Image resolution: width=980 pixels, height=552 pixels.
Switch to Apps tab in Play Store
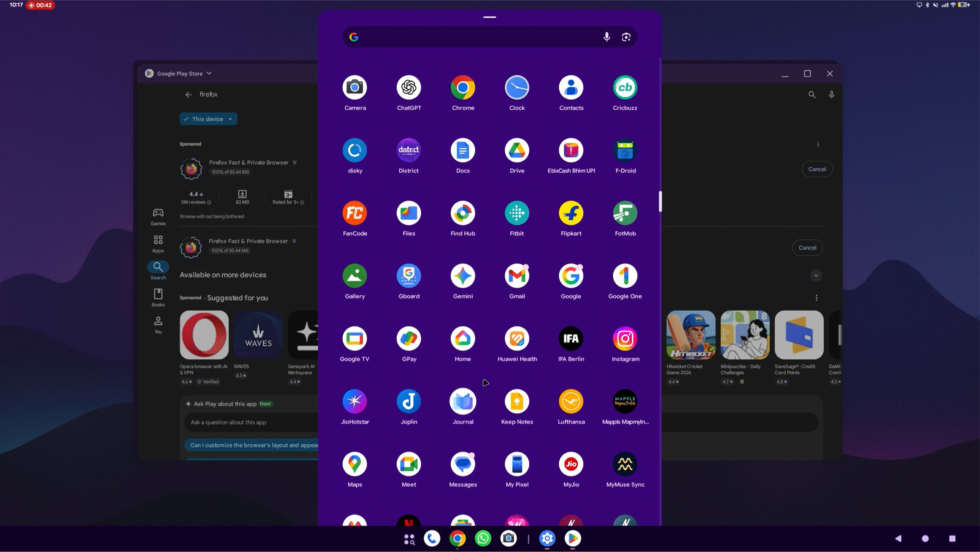point(158,244)
